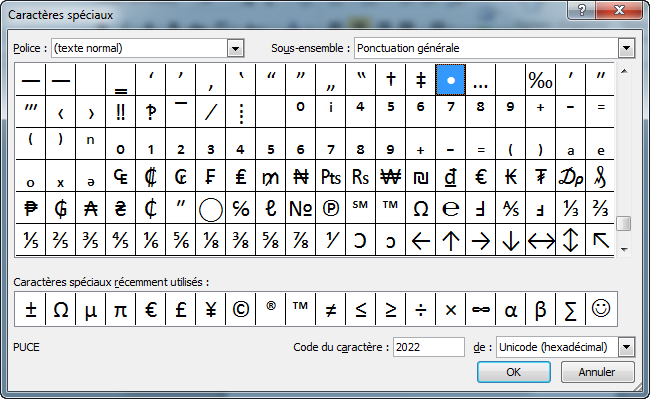Pick micro µ from recently used
This screenshot has height=399, width=650.
(91, 309)
